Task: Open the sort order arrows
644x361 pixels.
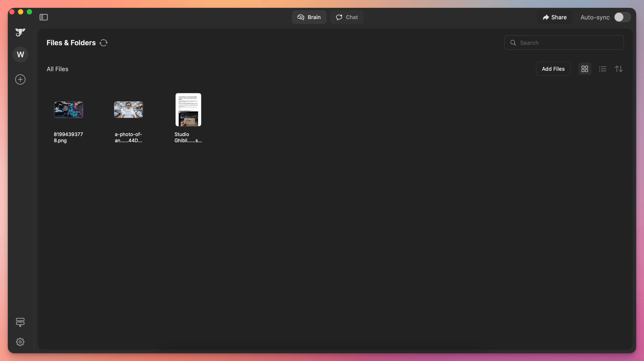Action: click(619, 69)
